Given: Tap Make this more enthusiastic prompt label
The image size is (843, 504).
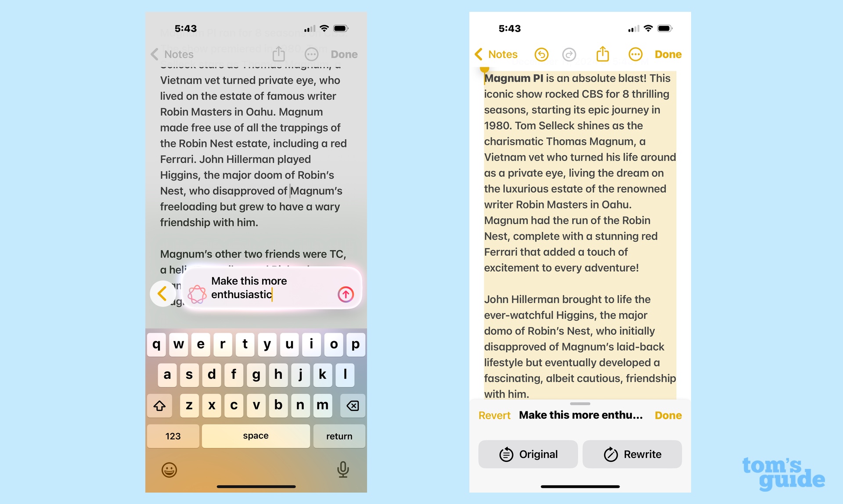Looking at the screenshot, I should point(249,288).
